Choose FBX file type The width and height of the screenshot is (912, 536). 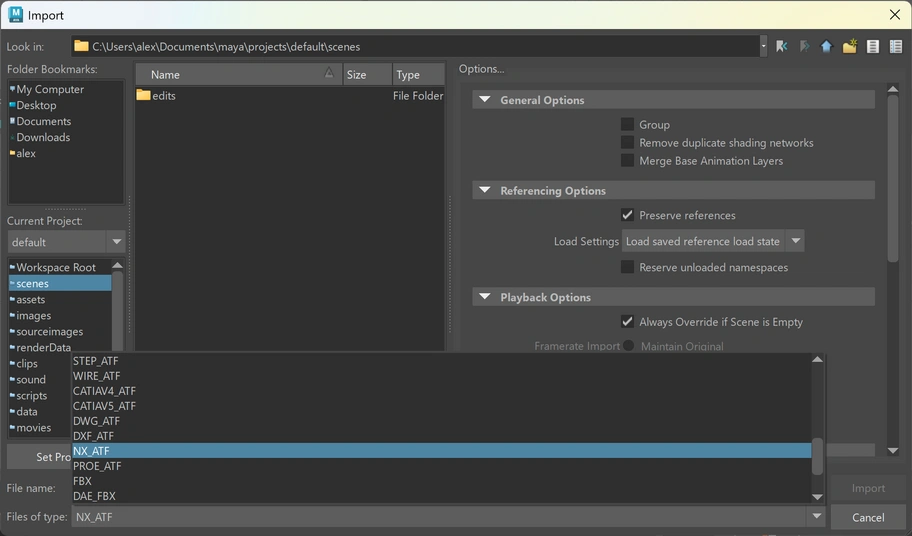[441, 481]
